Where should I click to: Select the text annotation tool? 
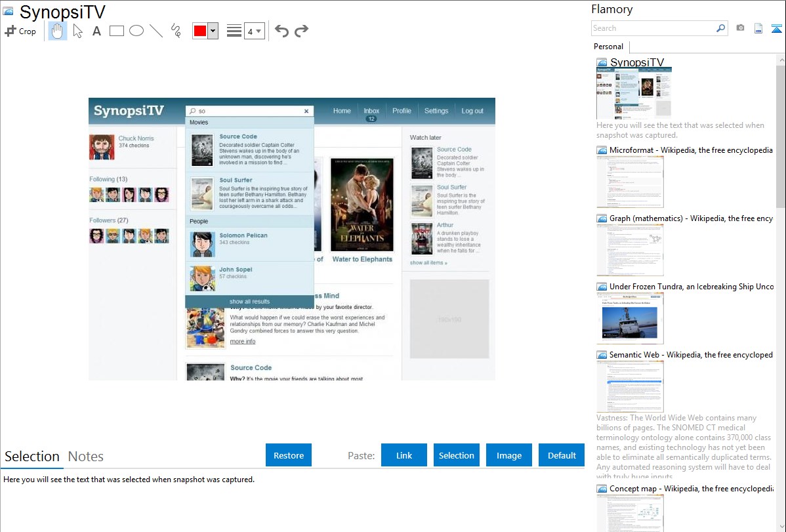96,31
